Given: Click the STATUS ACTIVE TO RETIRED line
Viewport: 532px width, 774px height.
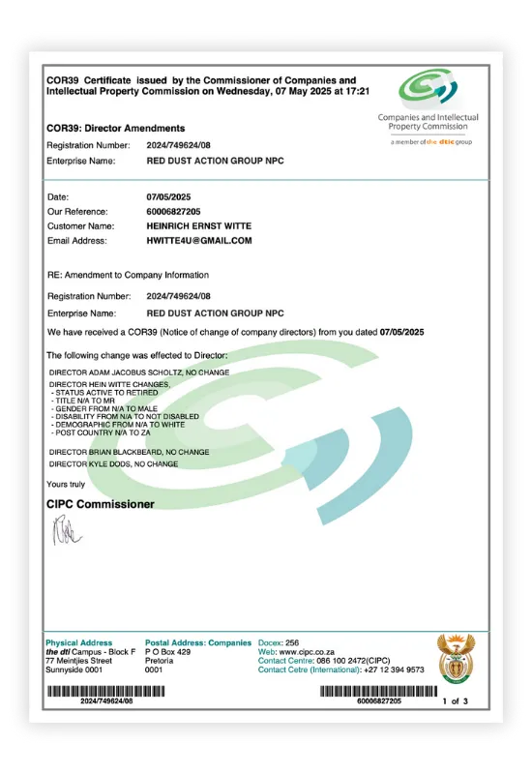Looking at the screenshot, I should coord(104,393).
